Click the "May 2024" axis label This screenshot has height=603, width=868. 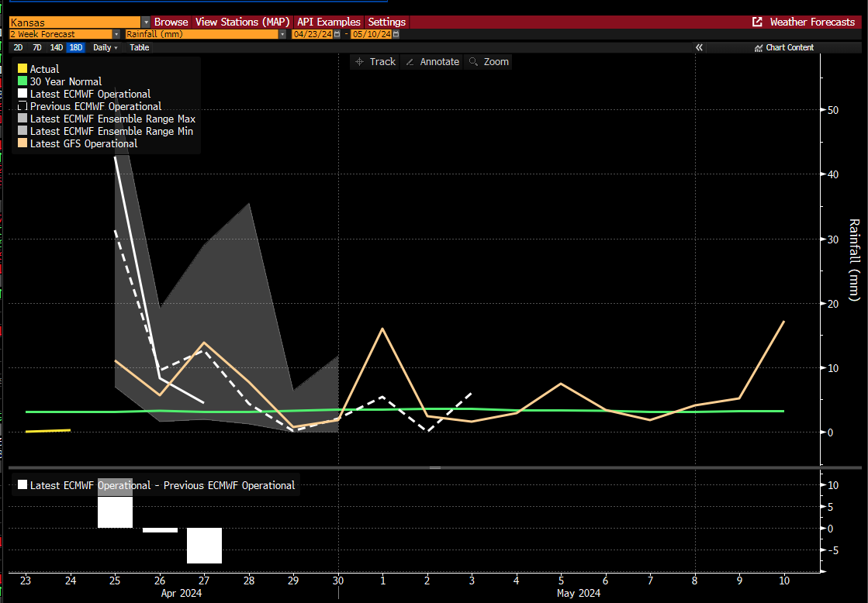(579, 593)
